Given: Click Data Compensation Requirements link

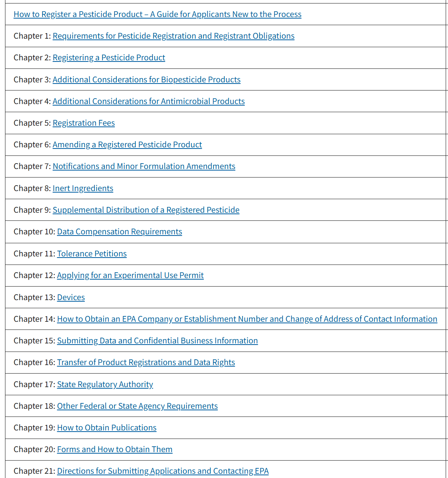Looking at the screenshot, I should click(120, 232).
